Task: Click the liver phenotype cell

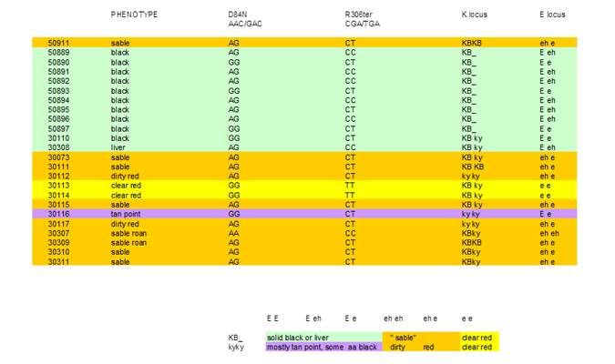Action: [x=119, y=147]
